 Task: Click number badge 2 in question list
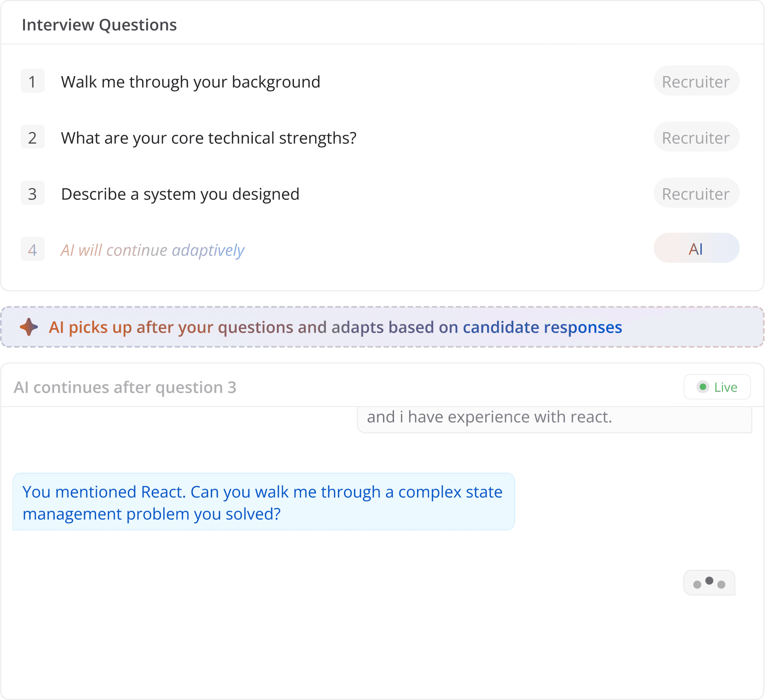33,137
